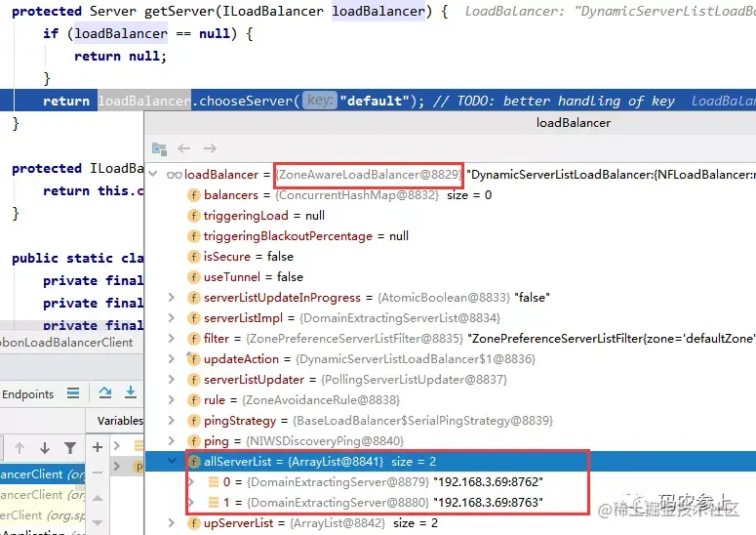Click loadBalancer in the return statement
This screenshot has width=756, height=535.
pyautogui.click(x=144, y=101)
